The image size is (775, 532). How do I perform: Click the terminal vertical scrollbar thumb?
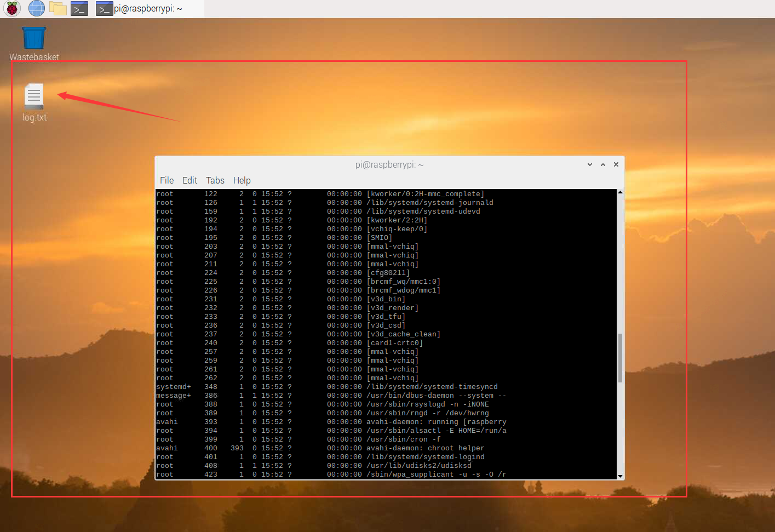tap(620, 358)
